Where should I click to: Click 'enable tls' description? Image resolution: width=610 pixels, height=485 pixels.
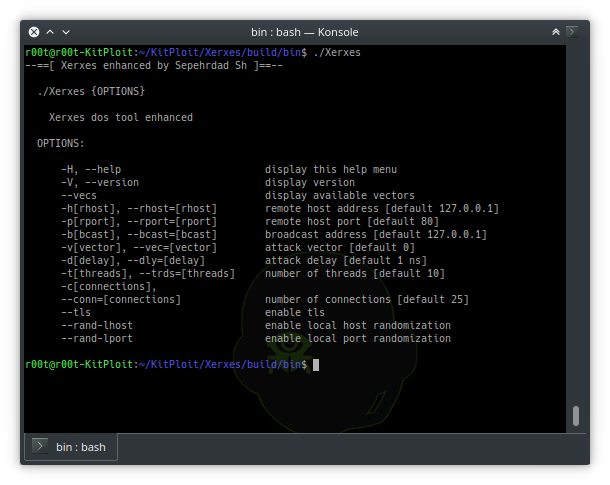(295, 312)
